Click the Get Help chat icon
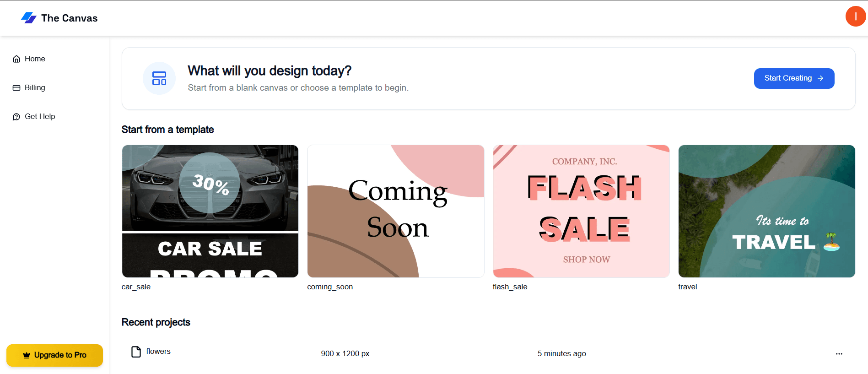 pyautogui.click(x=16, y=117)
